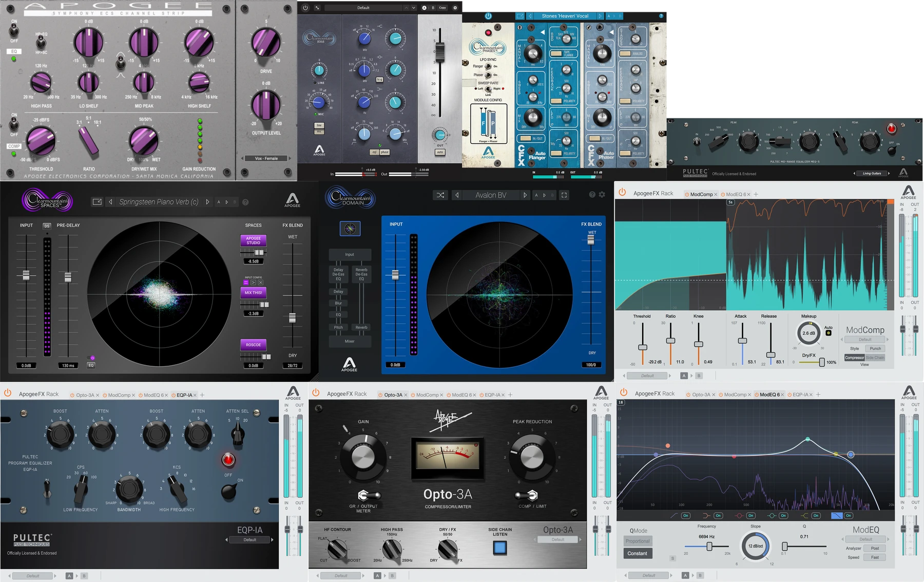
Task: Click the expand view icon in Domain header
Action: tap(564, 195)
